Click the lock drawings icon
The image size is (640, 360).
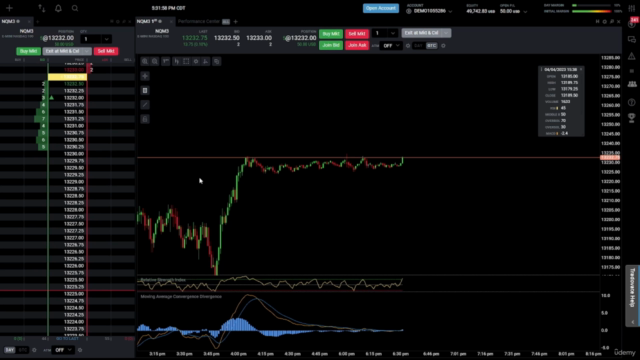coord(145,119)
